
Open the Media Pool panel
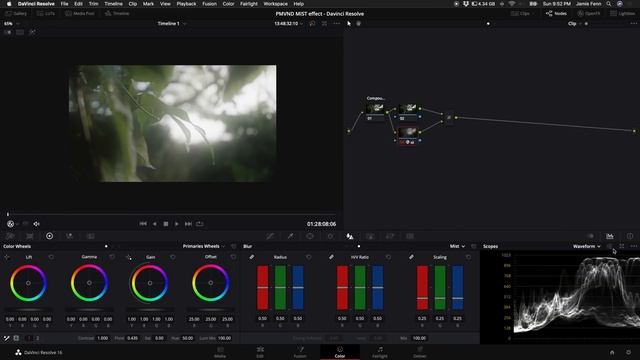pos(80,13)
